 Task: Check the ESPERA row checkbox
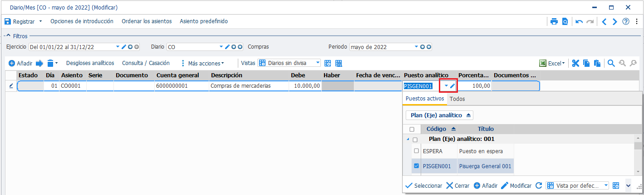coord(417,151)
